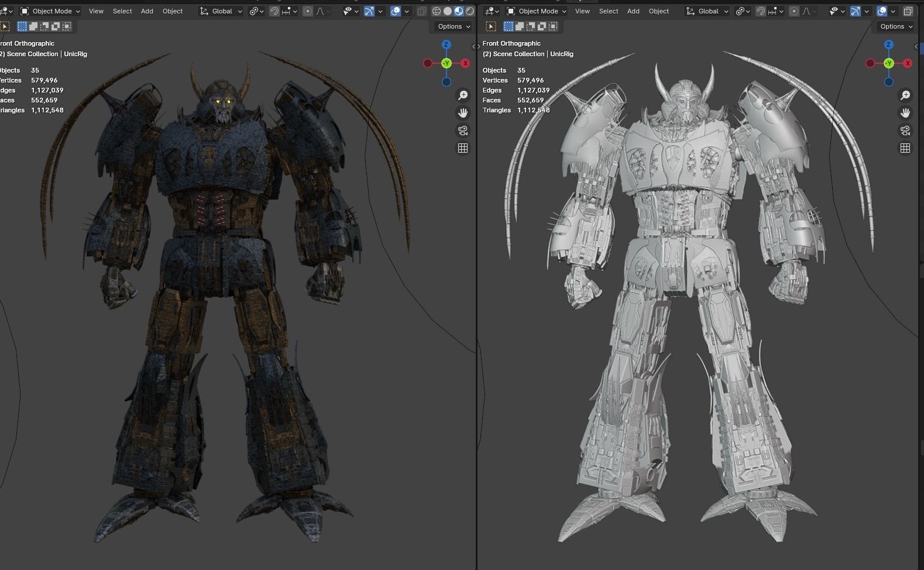Toggle snapping magnet in left viewport header
The image size is (924, 570).
pyautogui.click(x=274, y=11)
